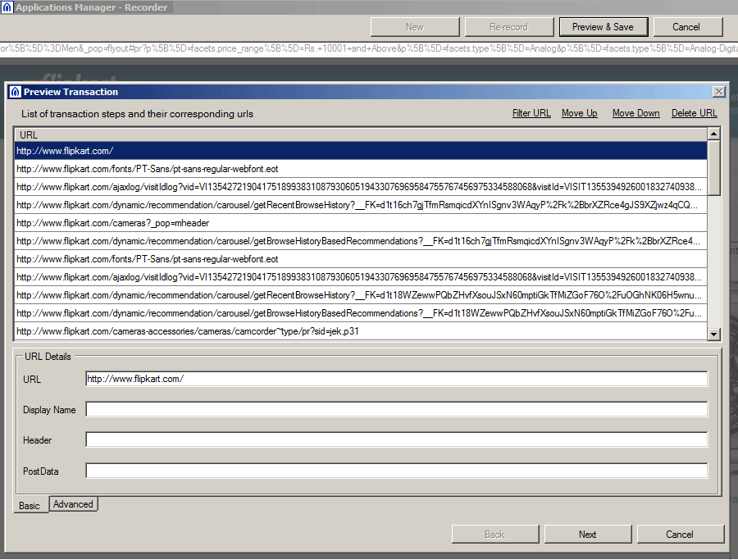Click the New button
The height and width of the screenshot is (560, 738).
[x=415, y=26]
